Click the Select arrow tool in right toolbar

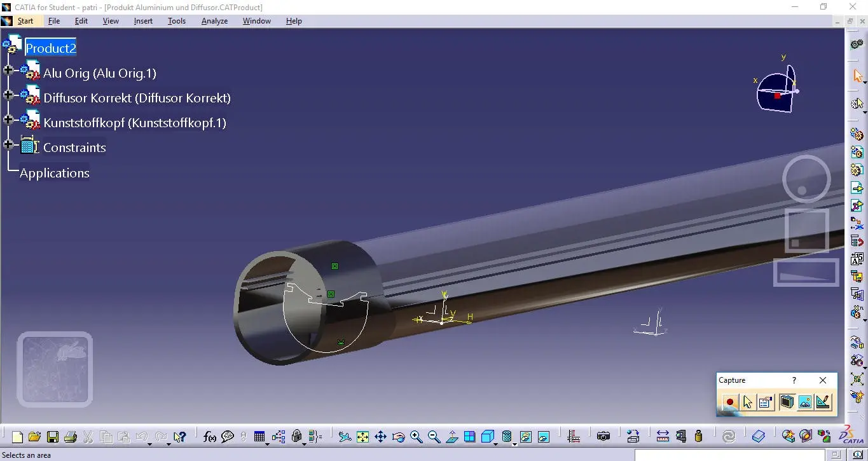[x=857, y=76]
